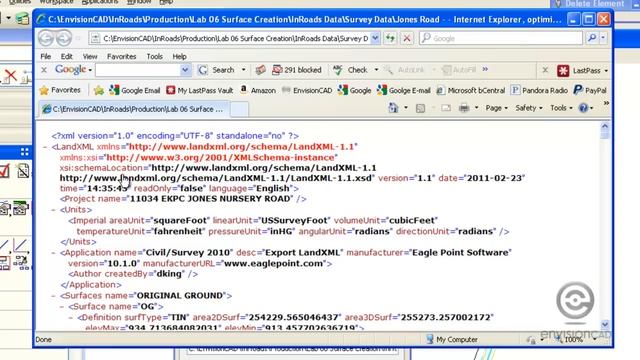Open the search provider dropdown arrow

pos(603,38)
